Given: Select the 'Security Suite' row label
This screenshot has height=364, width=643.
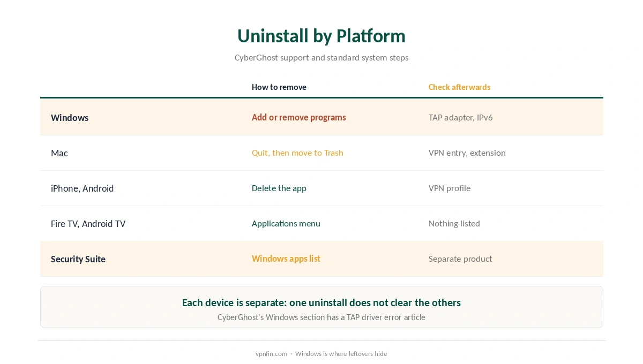Looking at the screenshot, I should (x=78, y=259).
